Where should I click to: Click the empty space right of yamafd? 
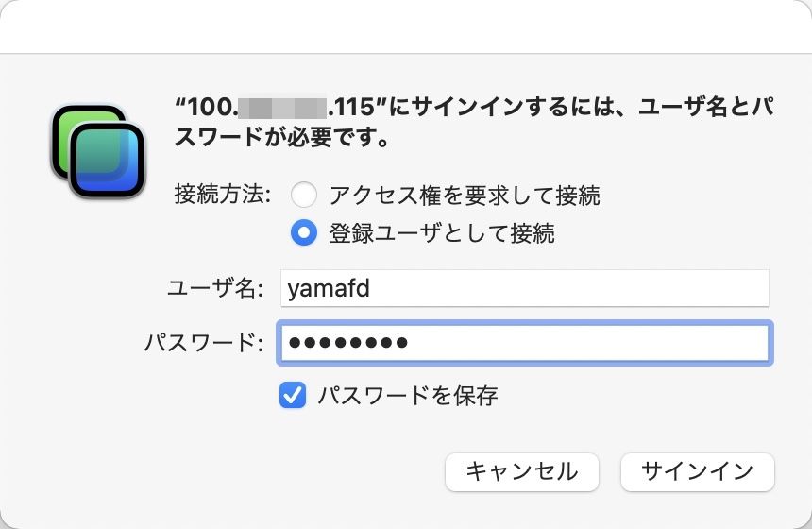click(569, 287)
